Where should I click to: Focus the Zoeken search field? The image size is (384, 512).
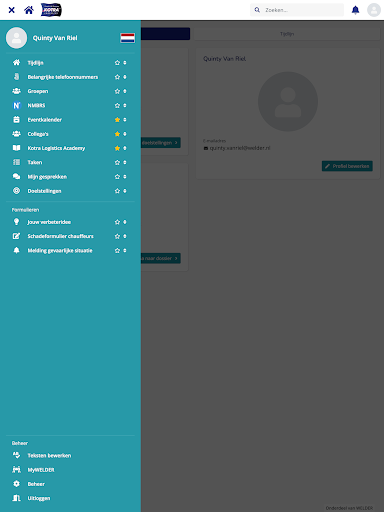point(297,10)
